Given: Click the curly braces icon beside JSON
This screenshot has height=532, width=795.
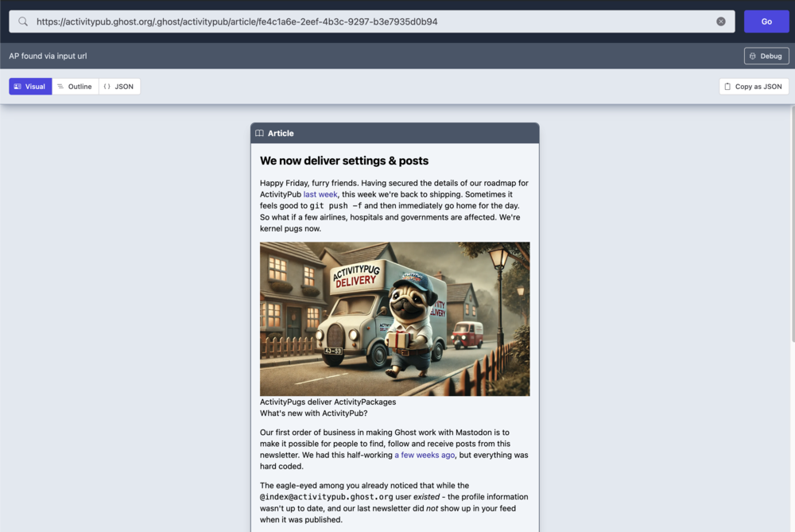Looking at the screenshot, I should [107, 87].
